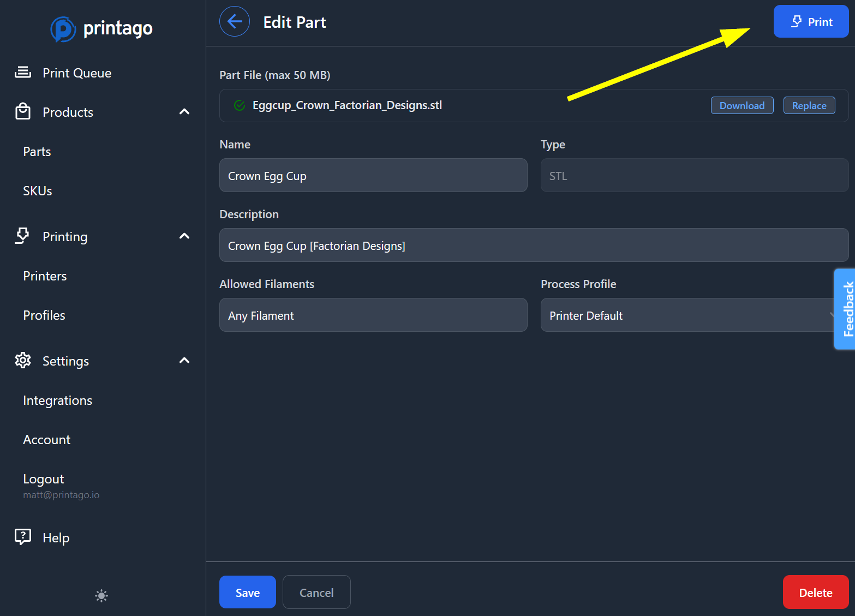Click the Settings gear icon
The width and height of the screenshot is (855, 616).
pyautogui.click(x=23, y=360)
